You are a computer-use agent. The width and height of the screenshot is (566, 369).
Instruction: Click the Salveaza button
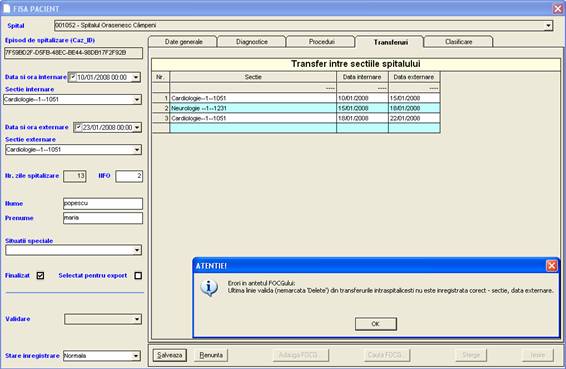point(169,355)
